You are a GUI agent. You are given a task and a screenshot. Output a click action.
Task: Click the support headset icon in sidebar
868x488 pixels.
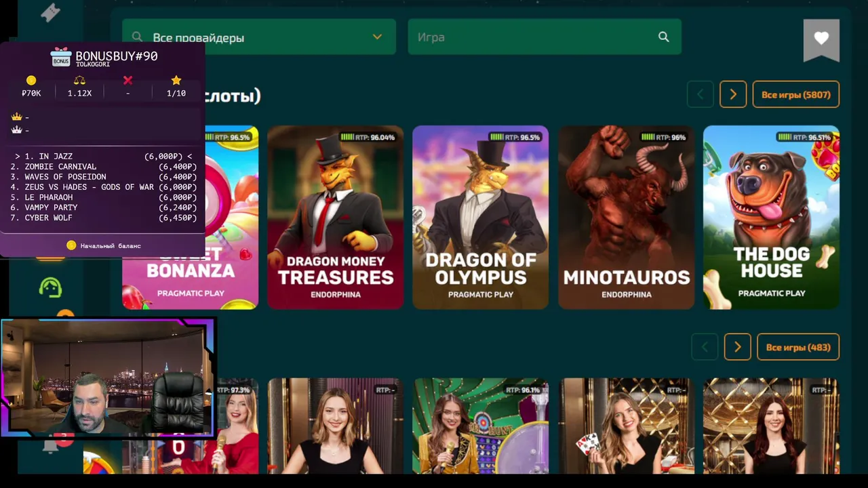click(x=50, y=287)
